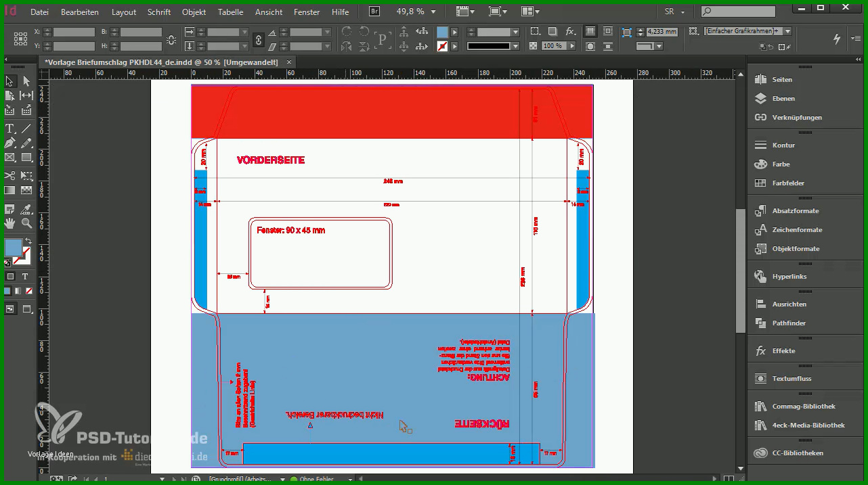Open the Layout menu
This screenshot has height=485, width=868.
pyautogui.click(x=124, y=12)
